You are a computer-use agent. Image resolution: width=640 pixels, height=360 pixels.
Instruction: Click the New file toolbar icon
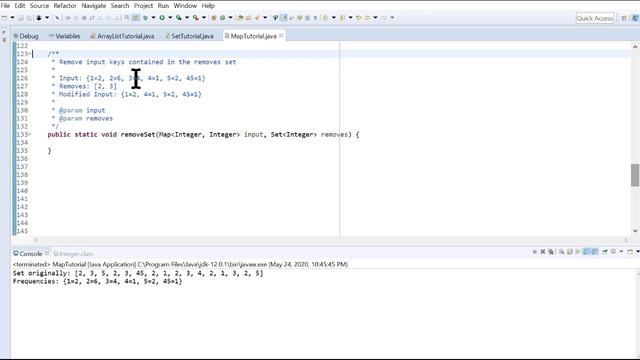(4, 18)
